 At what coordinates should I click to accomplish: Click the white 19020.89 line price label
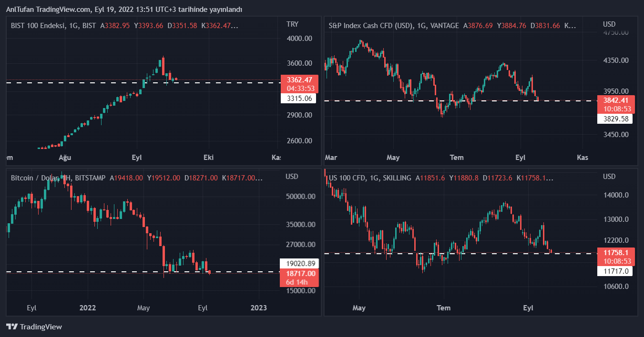299,263
